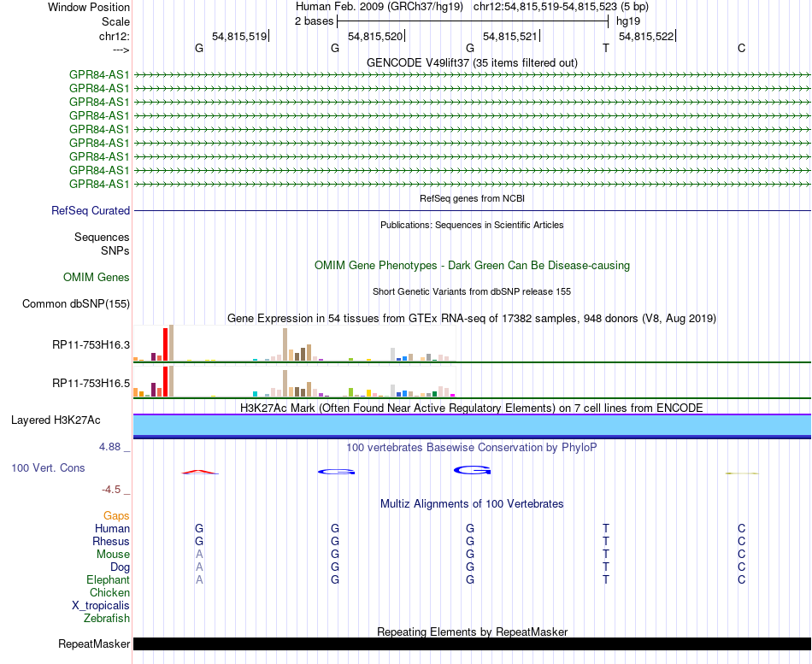Image resolution: width=812 pixels, height=664 pixels.
Task: Click the RP11-753H16.3 gene label
Action: point(91,345)
